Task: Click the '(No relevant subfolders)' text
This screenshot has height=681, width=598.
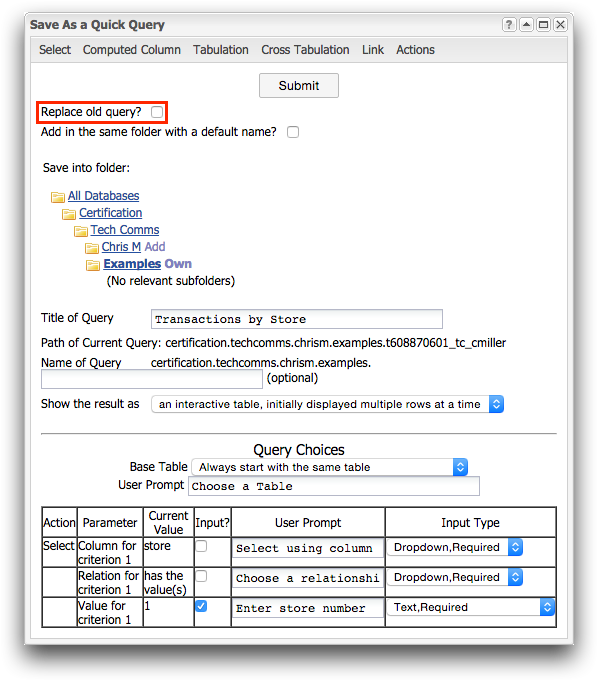Action: [171, 281]
